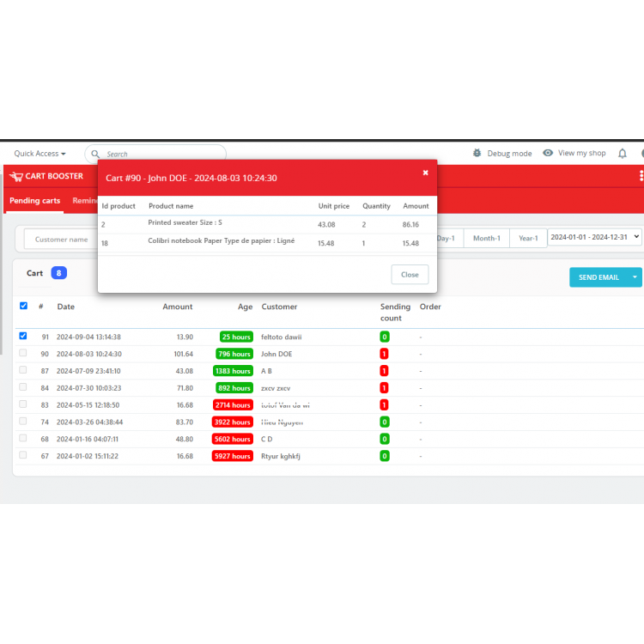Image resolution: width=644 pixels, height=644 pixels.
Task: Check the checkbox for cart 87
Action: [x=23, y=370]
